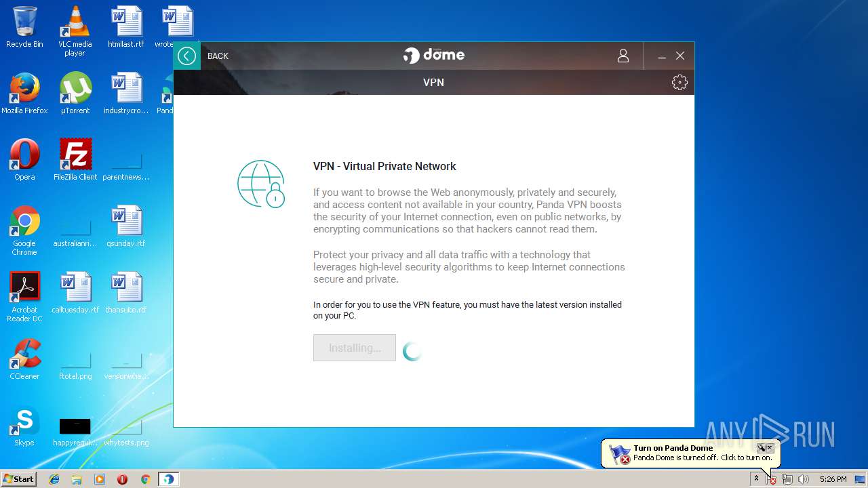Viewport: 868px width, 488px height.
Task: Click the disabled Installing... button
Action: (x=354, y=348)
